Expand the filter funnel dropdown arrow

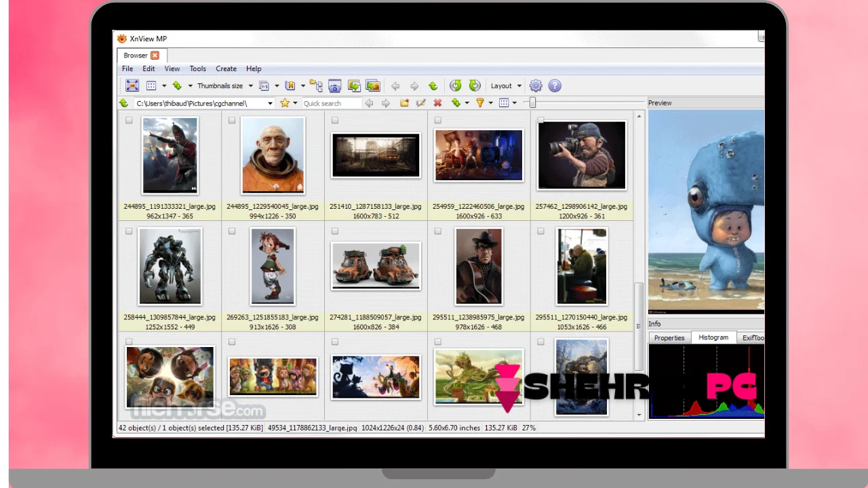(490, 104)
